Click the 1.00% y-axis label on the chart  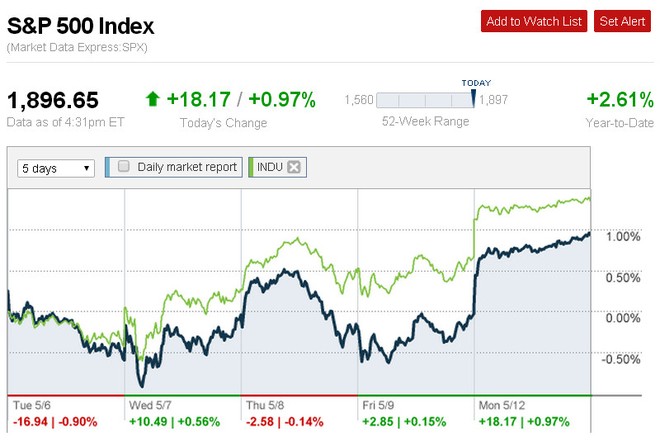click(x=622, y=237)
